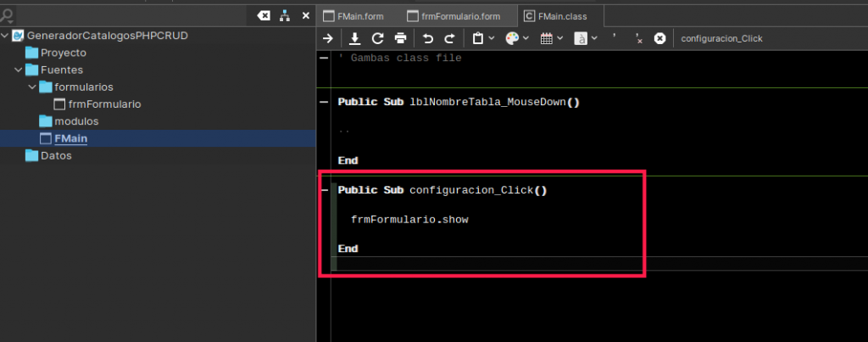Collapse the formularios folder node

point(31,87)
